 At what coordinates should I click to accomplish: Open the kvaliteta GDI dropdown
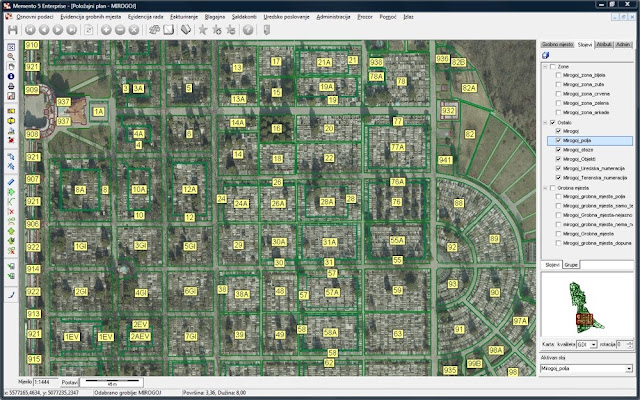[593, 344]
